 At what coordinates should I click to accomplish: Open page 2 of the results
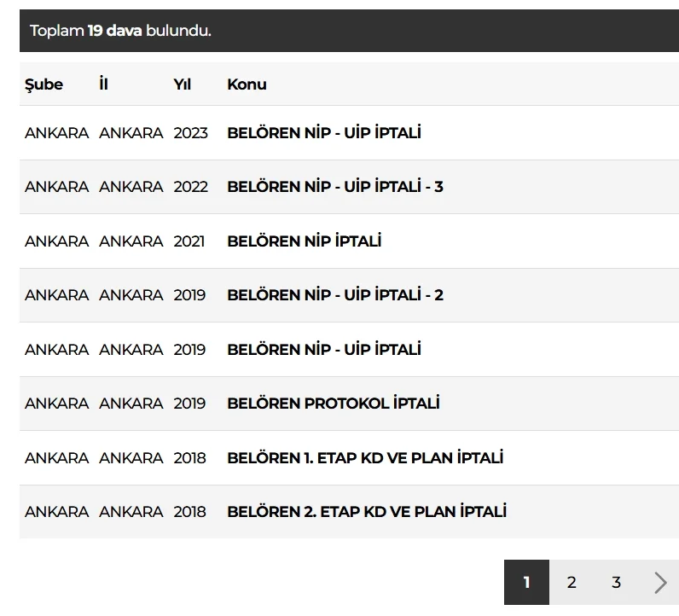point(572,583)
